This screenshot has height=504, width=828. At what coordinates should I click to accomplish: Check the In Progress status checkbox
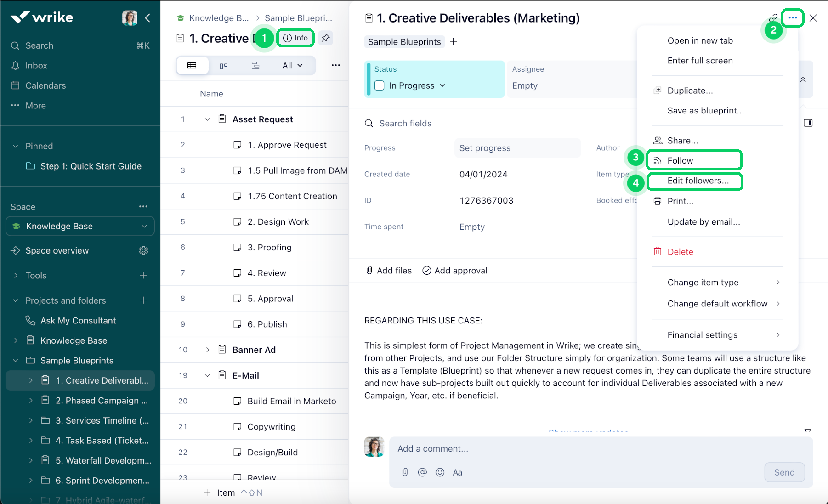(380, 85)
